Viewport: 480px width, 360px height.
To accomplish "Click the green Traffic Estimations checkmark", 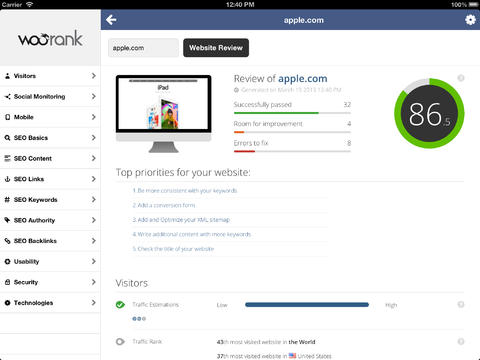I will pyautogui.click(x=120, y=305).
